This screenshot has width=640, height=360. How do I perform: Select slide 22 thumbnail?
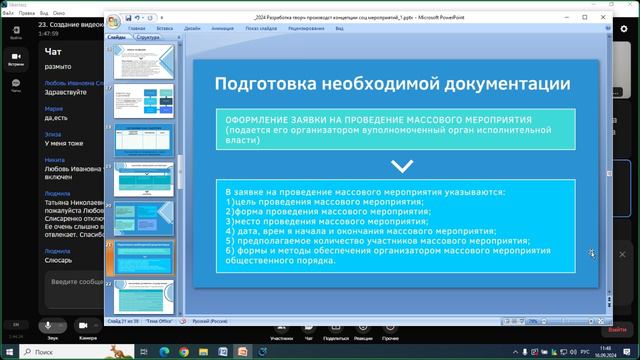(144, 297)
